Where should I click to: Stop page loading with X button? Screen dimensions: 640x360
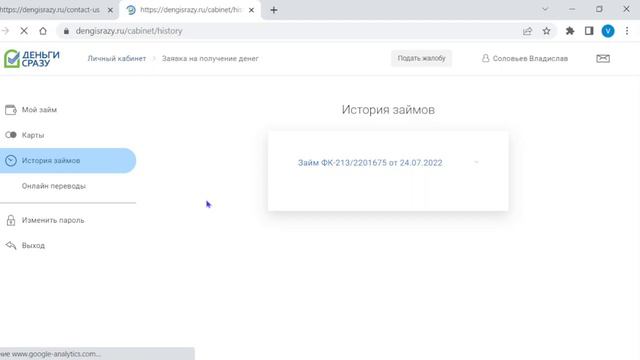(x=24, y=31)
